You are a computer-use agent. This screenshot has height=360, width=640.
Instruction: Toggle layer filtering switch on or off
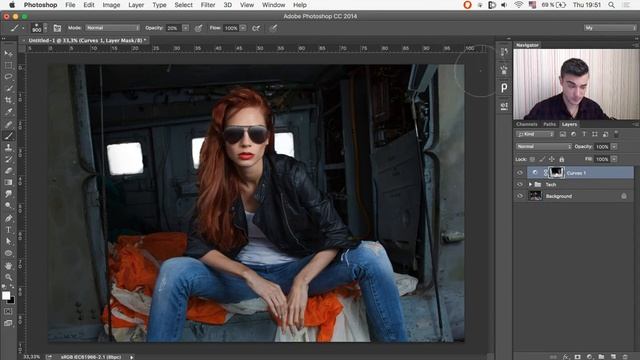click(616, 133)
